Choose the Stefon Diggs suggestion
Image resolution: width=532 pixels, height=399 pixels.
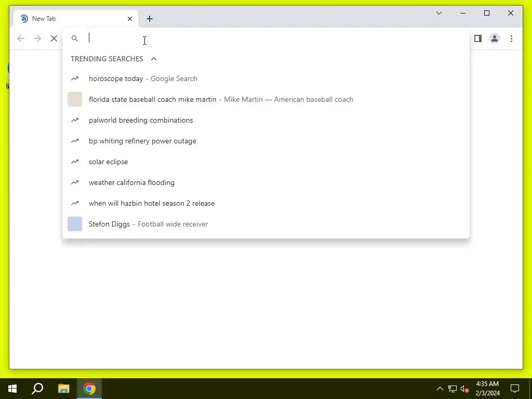pyautogui.click(x=266, y=224)
